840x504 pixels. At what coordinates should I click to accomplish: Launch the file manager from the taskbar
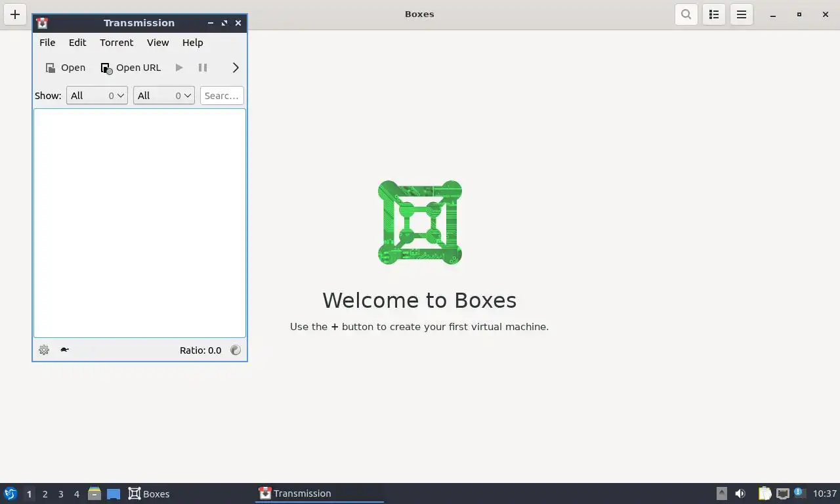pos(94,493)
